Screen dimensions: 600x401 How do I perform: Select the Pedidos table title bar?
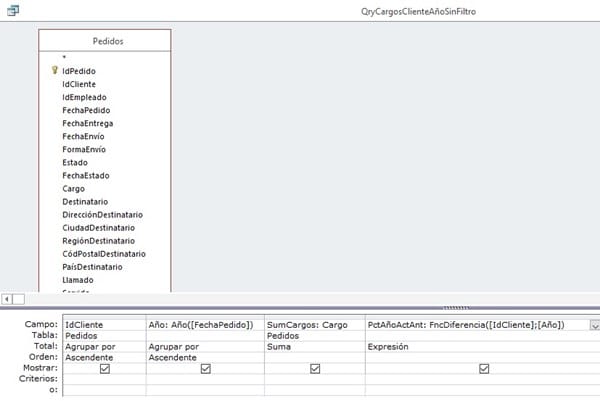pos(105,41)
